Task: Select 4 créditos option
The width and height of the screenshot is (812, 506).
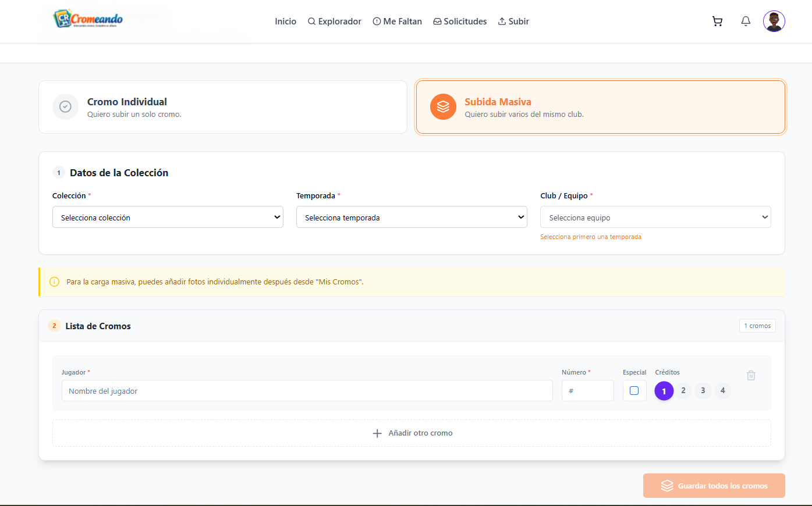Action: [x=722, y=391]
